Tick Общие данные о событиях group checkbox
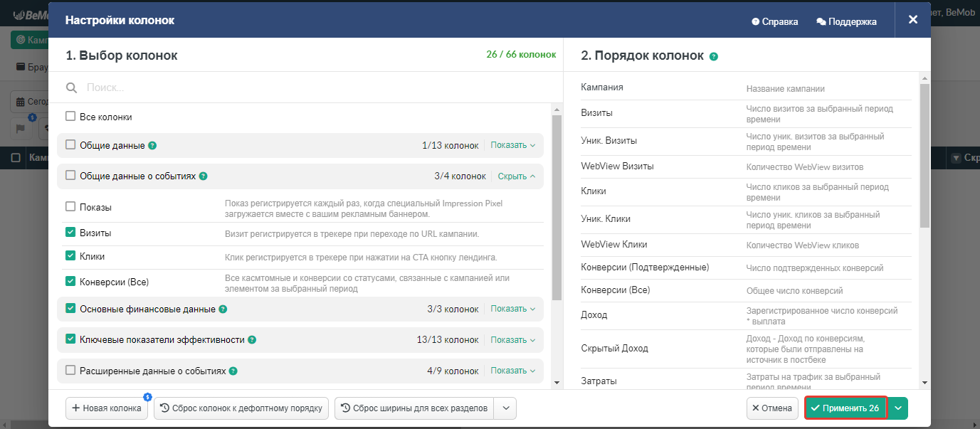 (x=70, y=175)
